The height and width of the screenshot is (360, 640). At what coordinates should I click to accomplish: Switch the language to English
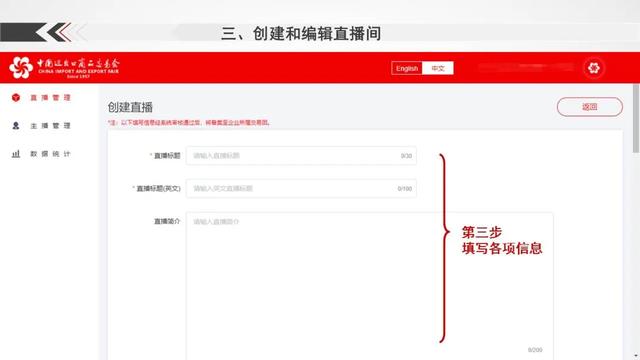[407, 68]
